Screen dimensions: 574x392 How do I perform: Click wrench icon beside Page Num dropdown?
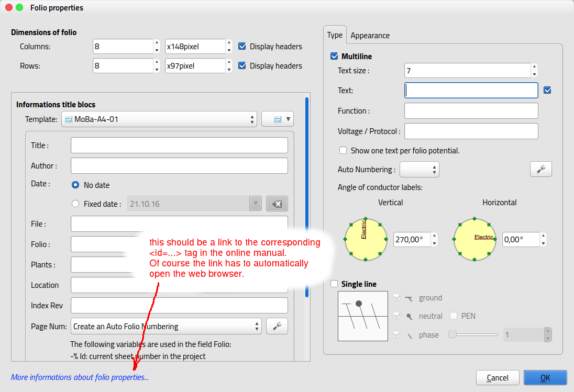pos(277,326)
